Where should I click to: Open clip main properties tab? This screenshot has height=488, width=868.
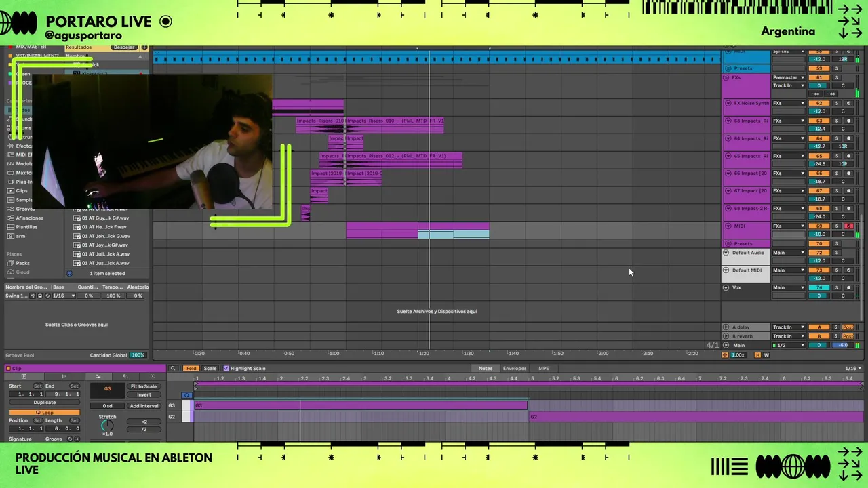point(24,376)
